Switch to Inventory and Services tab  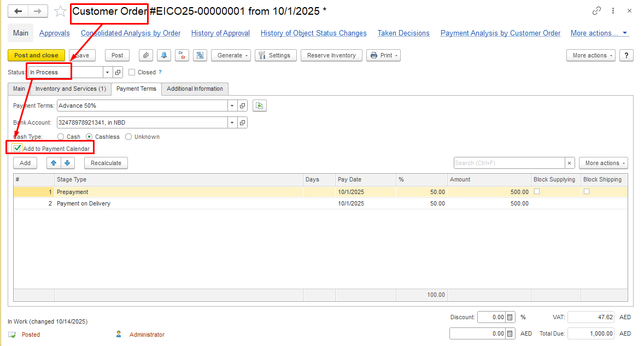tap(71, 89)
